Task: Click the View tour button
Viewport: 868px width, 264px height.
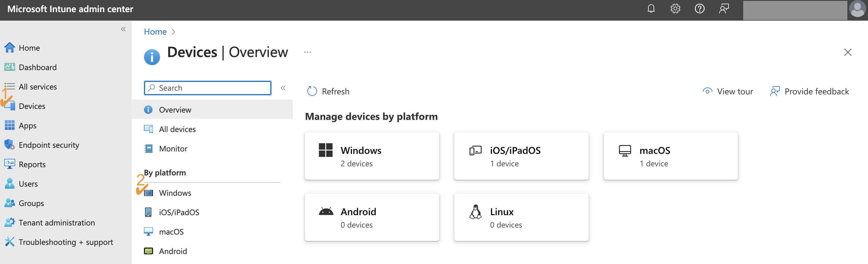Action: (728, 91)
